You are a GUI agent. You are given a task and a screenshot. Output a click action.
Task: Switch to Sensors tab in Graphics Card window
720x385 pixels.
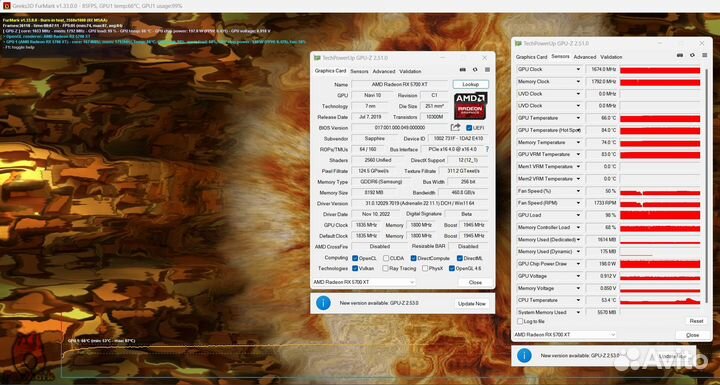click(359, 71)
